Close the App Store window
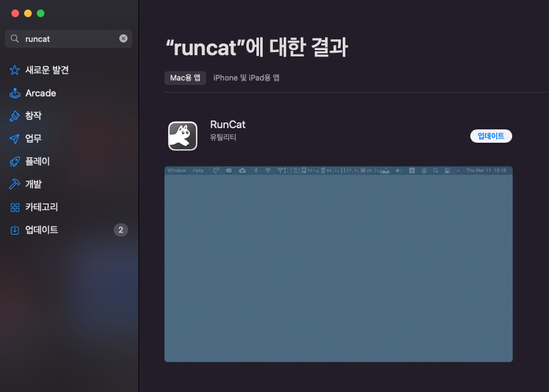This screenshot has width=549, height=392. [15, 13]
